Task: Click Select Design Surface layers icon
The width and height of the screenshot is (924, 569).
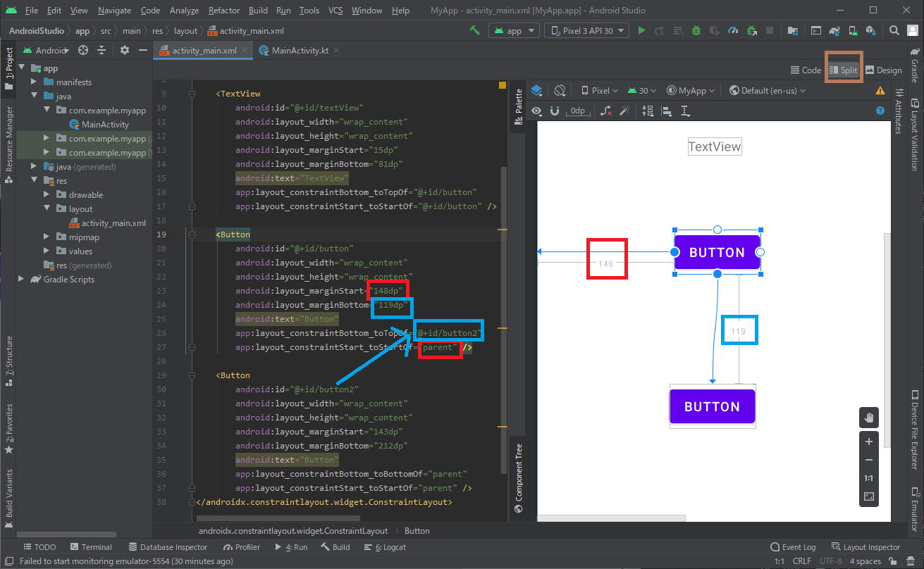Action: click(537, 90)
